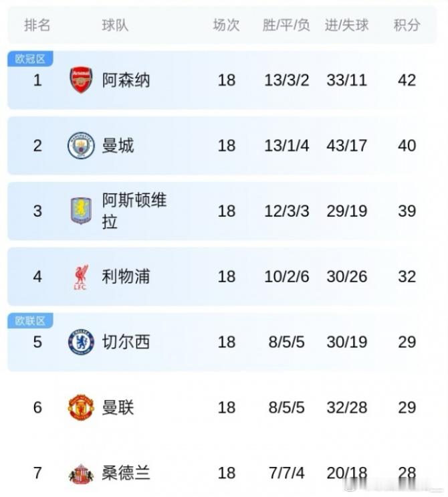Click the 场次 column header
Image resolution: width=448 pixels, height=497 pixels.
[x=226, y=25]
